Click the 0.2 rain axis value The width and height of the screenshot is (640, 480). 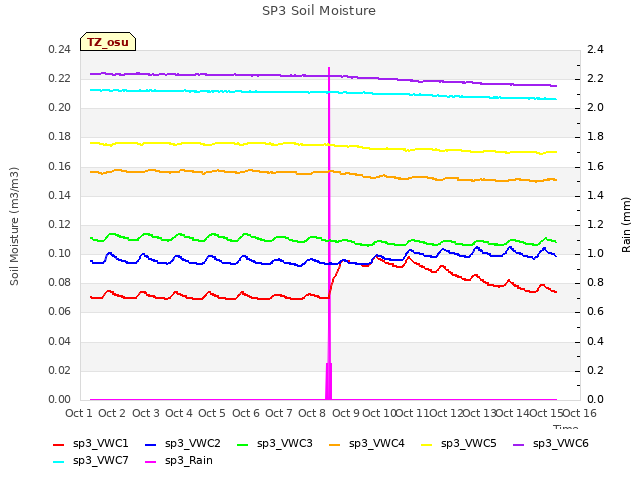[x=595, y=370]
